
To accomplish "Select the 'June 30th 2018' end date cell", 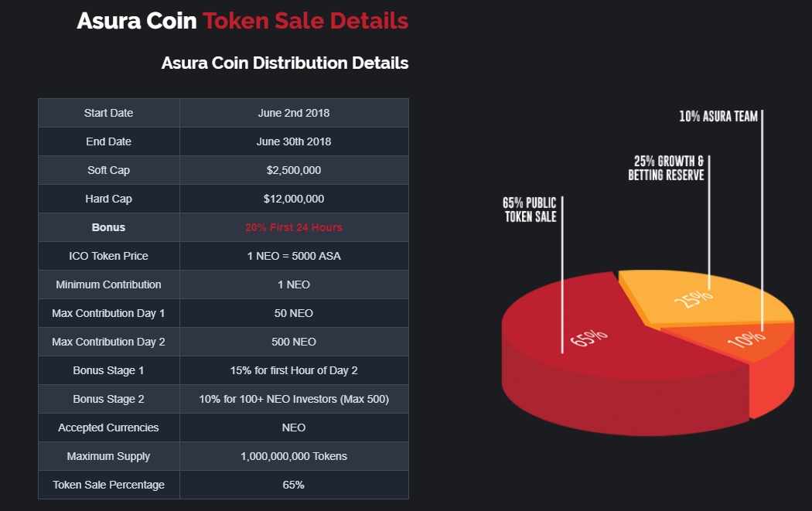I will tap(294, 141).
